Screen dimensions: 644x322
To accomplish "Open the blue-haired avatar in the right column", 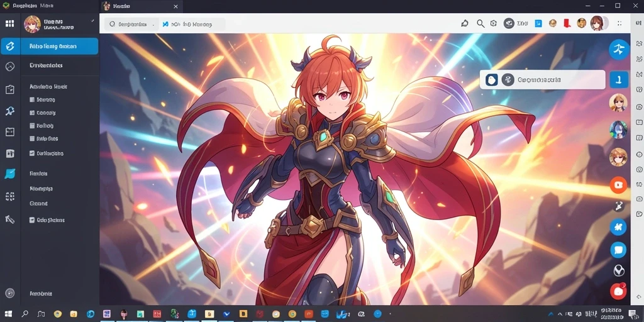I will 618,130.
